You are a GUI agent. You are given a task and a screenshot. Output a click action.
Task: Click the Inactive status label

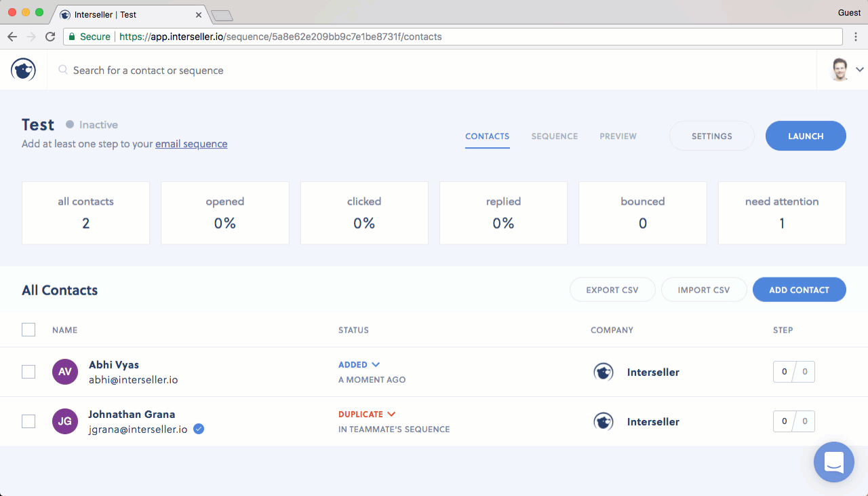pos(98,125)
